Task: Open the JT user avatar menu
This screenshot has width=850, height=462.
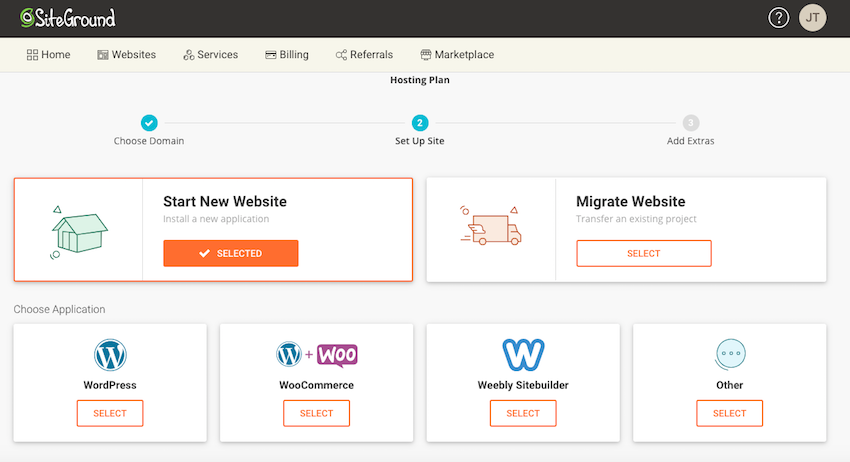Action: coord(812,17)
